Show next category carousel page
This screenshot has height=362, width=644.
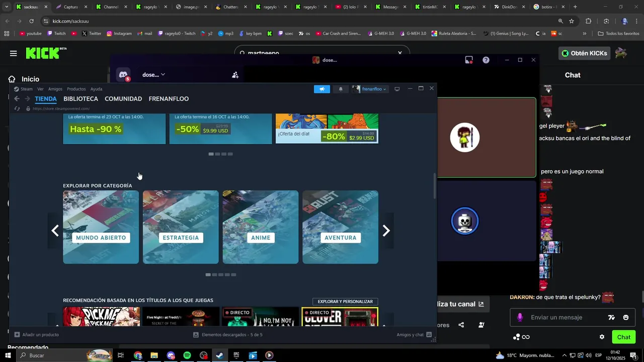point(386,230)
